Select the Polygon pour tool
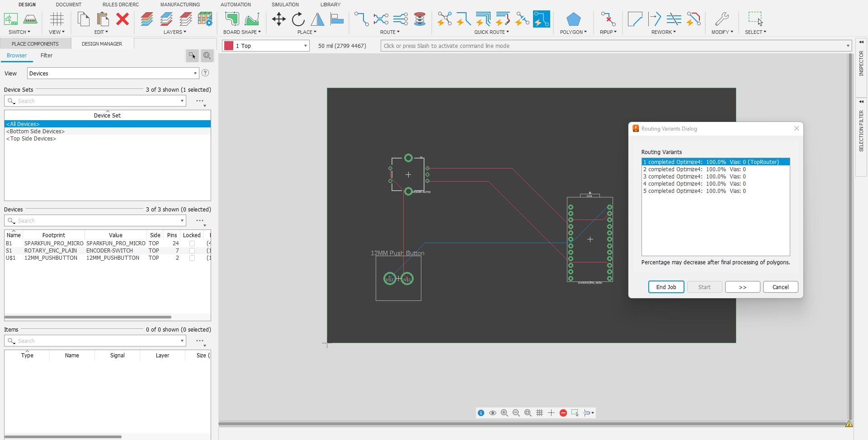 (x=573, y=19)
